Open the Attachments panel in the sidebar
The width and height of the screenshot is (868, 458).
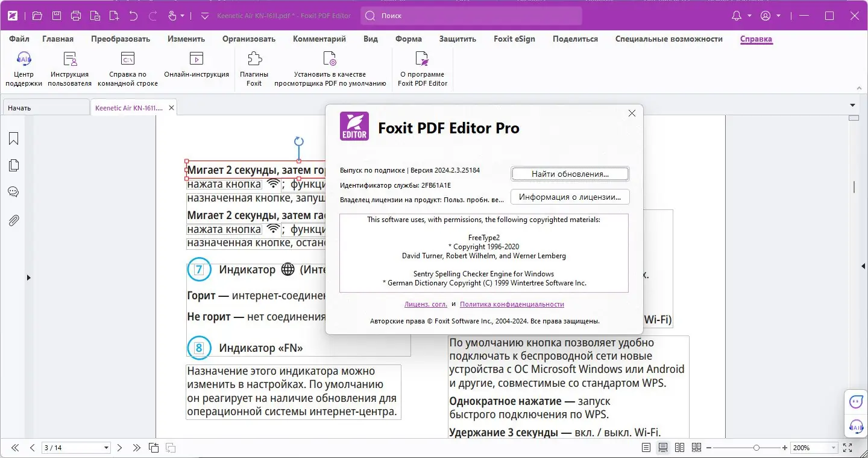coord(13,220)
